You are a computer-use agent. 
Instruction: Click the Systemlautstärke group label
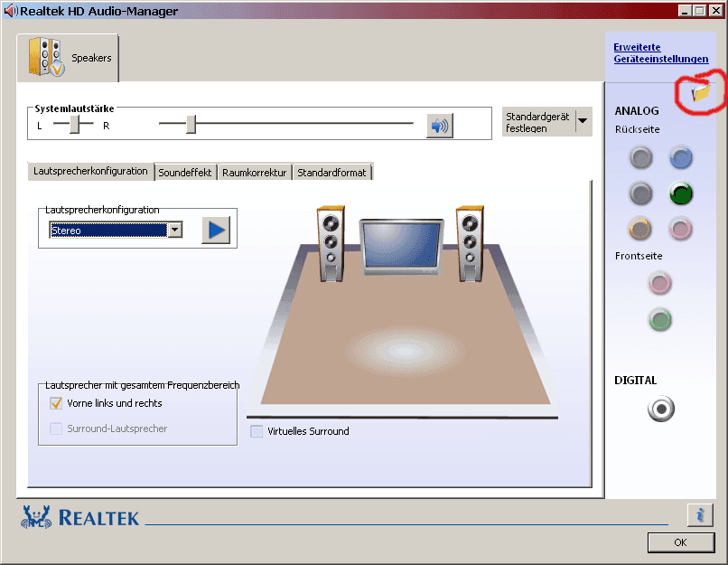[74, 108]
